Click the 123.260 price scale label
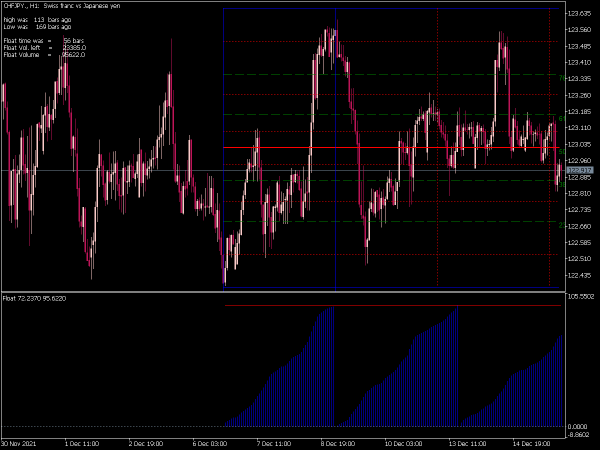 (579, 95)
